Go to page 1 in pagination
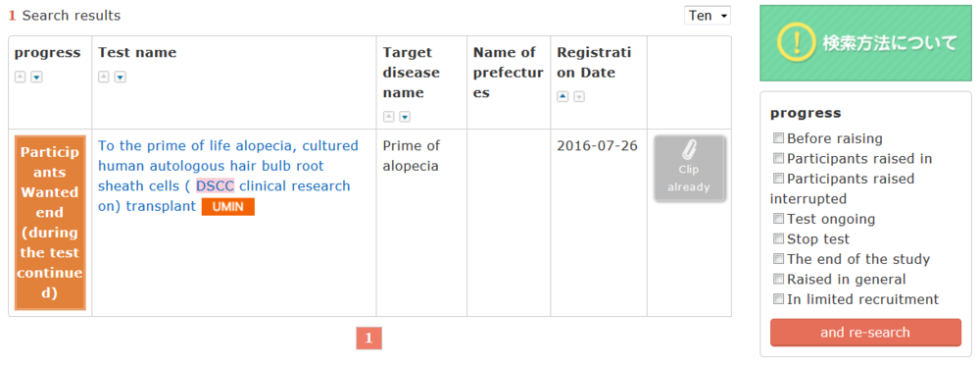Image resolution: width=980 pixels, height=366 pixels. pos(368,339)
